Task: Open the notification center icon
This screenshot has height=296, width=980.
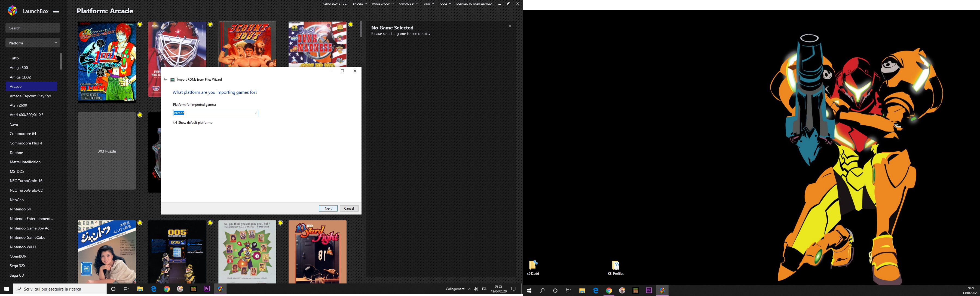Action: [x=514, y=289]
